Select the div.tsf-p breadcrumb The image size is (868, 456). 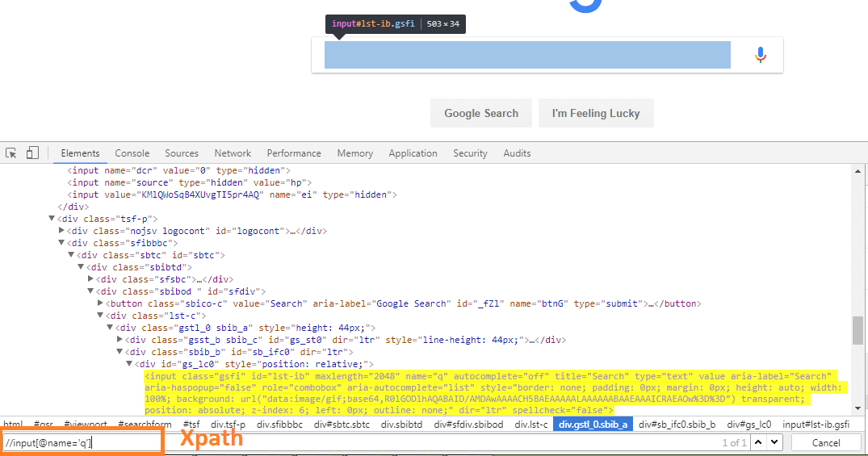pos(228,425)
